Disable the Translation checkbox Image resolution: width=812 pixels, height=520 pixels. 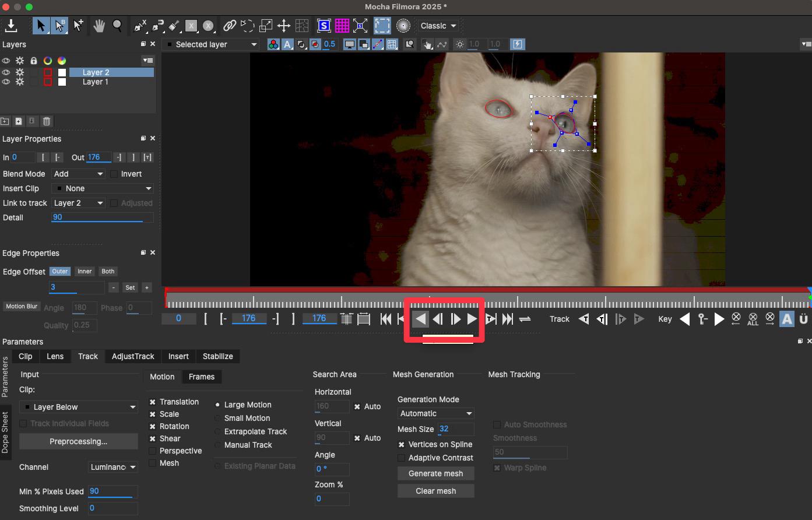point(153,402)
